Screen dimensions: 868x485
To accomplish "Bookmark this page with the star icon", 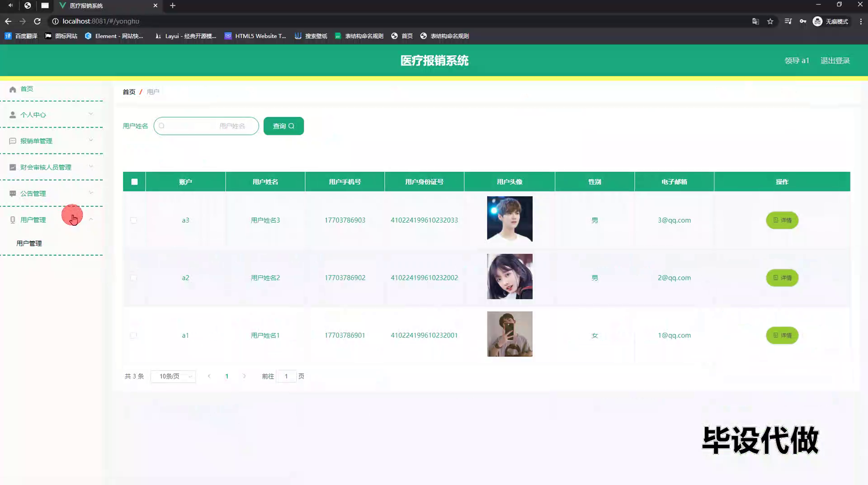I will (770, 21).
